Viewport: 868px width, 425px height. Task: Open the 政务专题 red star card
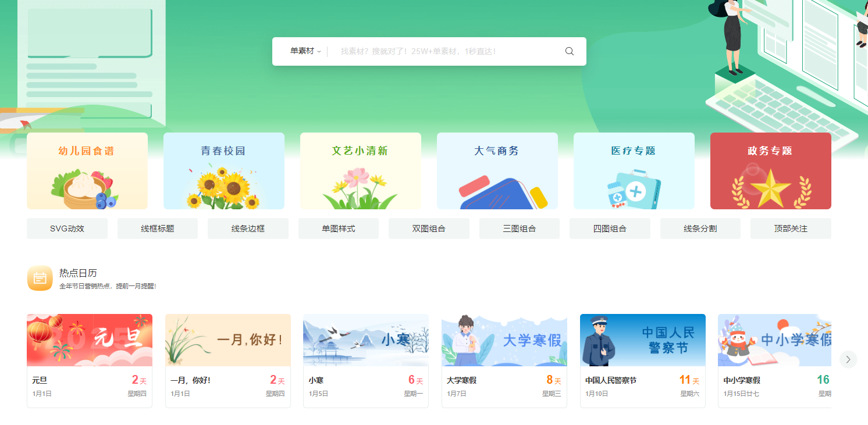click(x=771, y=171)
